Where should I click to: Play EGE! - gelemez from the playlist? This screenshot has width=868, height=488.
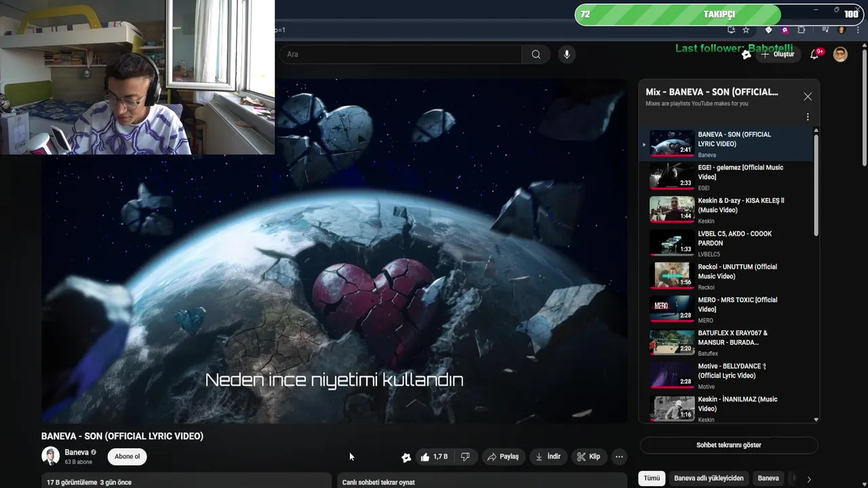(726, 177)
